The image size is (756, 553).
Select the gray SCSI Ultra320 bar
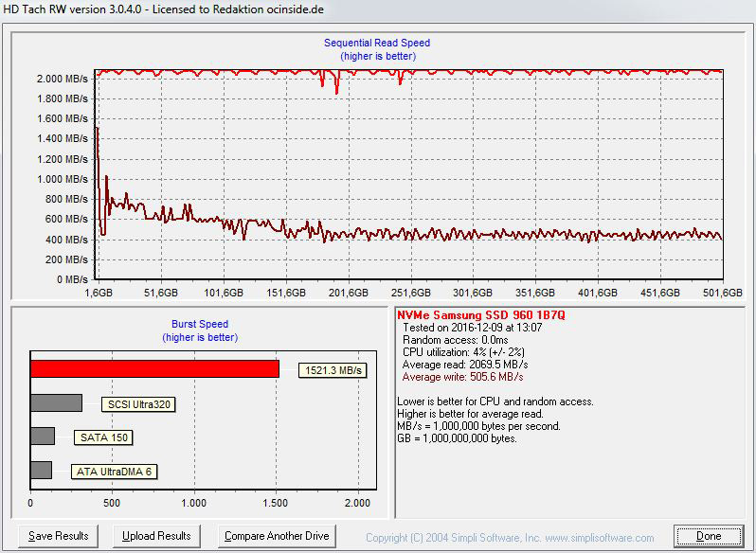click(x=57, y=402)
